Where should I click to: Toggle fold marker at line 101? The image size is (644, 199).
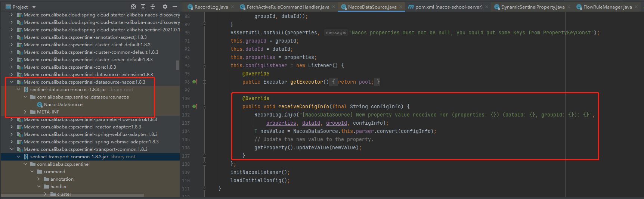pyautogui.click(x=204, y=106)
